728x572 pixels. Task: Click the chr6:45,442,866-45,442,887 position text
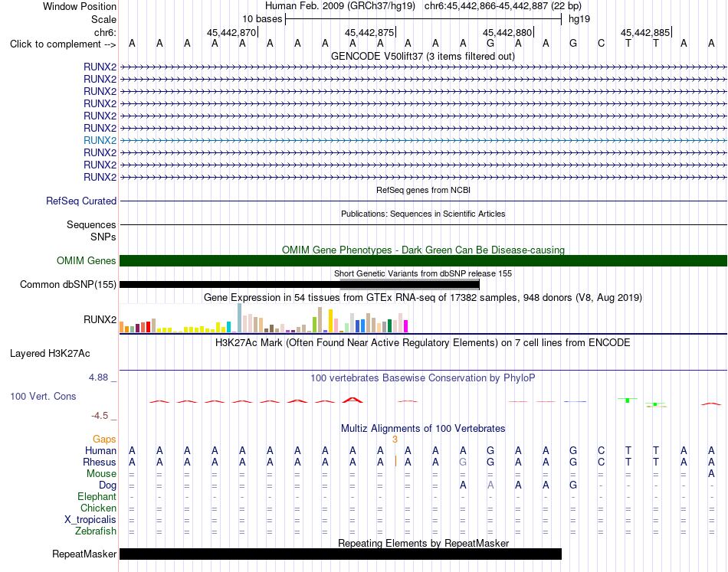503,6
